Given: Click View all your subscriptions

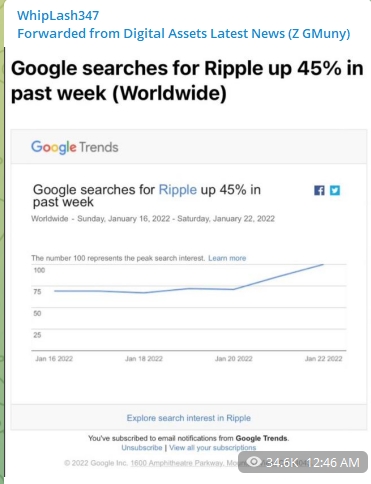Looking at the screenshot, I should (212, 448).
